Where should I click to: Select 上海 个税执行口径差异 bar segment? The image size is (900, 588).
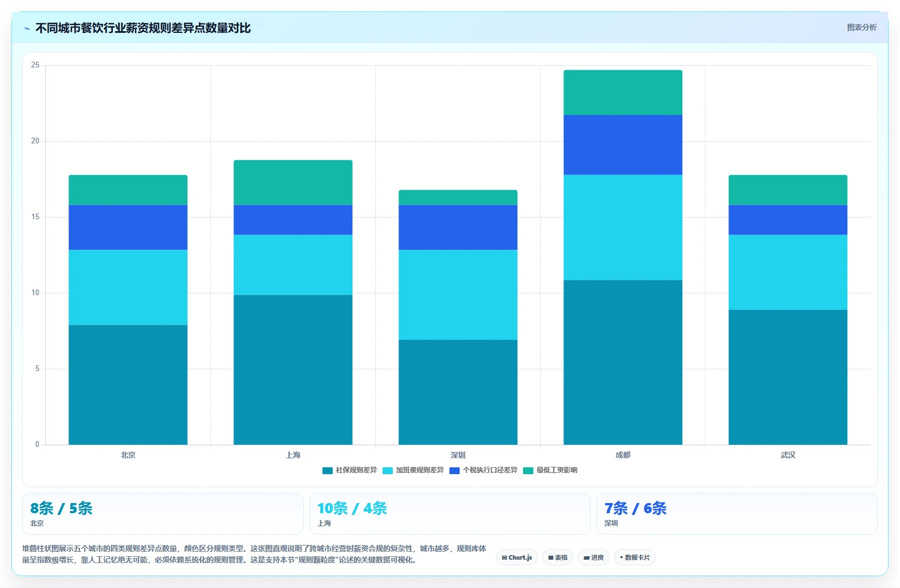293,220
